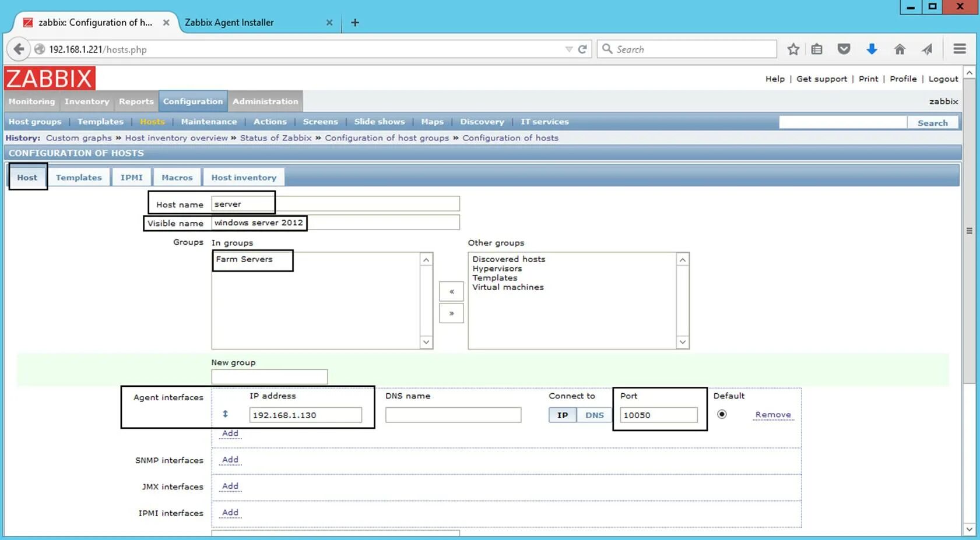Open the Pocket shield icon
The height and width of the screenshot is (540, 980).
pyautogui.click(x=844, y=50)
